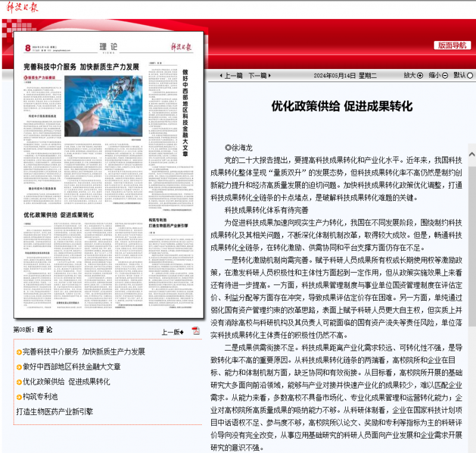This screenshot has height=453, width=476.
Task: Go to next article with 下一篇
Action: coord(259,76)
